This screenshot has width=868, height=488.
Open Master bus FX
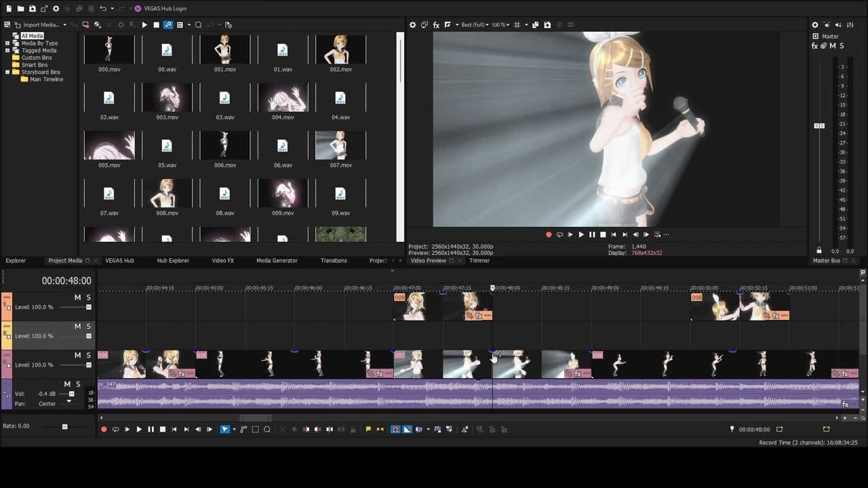[814, 46]
